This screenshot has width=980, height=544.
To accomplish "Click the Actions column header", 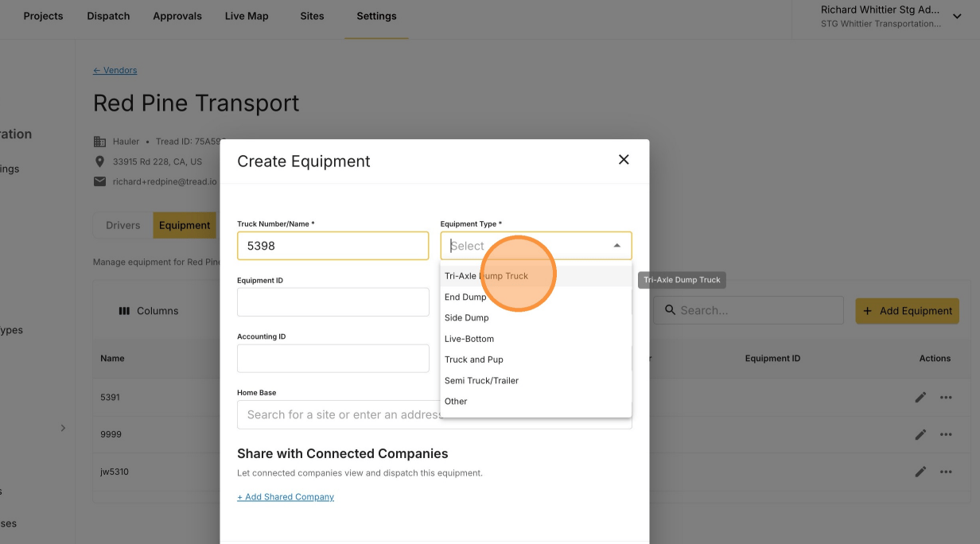I will click(935, 358).
